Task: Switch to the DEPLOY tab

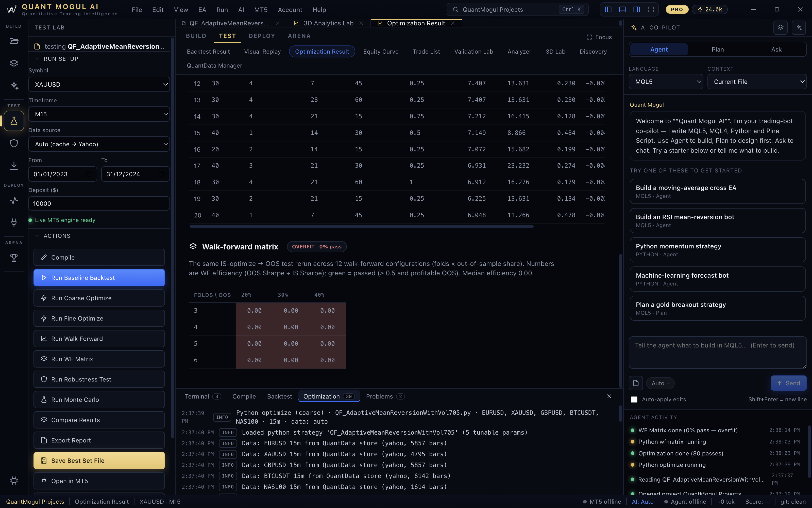Action: click(x=262, y=36)
